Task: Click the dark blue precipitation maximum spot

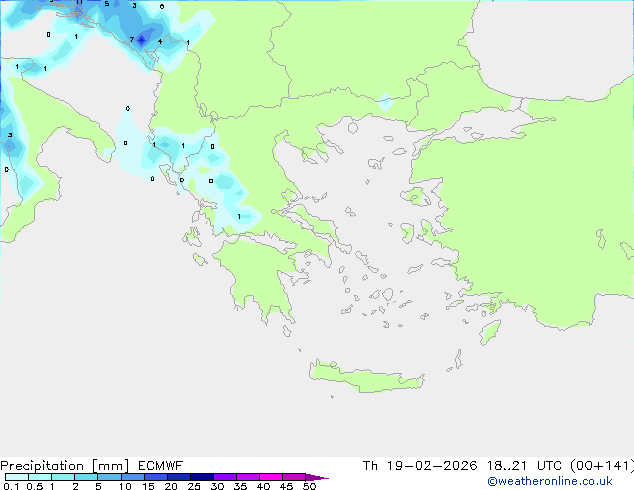Action: [142, 40]
